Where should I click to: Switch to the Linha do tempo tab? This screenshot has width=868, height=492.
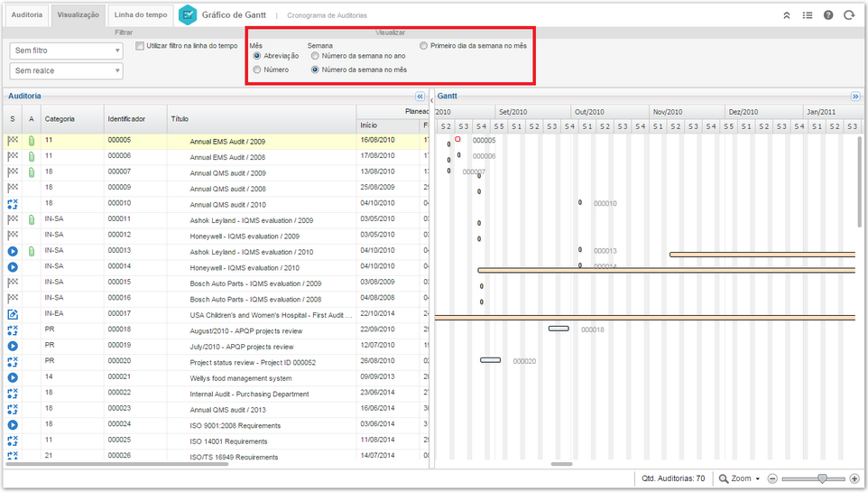tap(141, 15)
